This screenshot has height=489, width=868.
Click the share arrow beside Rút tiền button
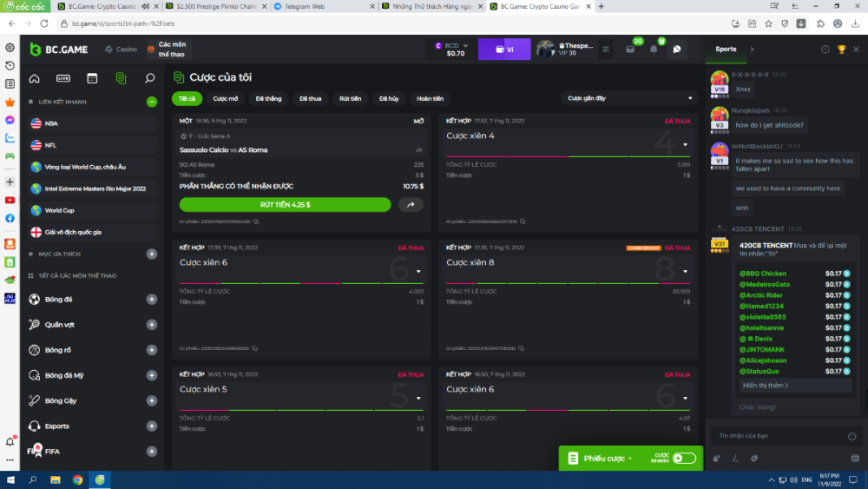coord(411,205)
